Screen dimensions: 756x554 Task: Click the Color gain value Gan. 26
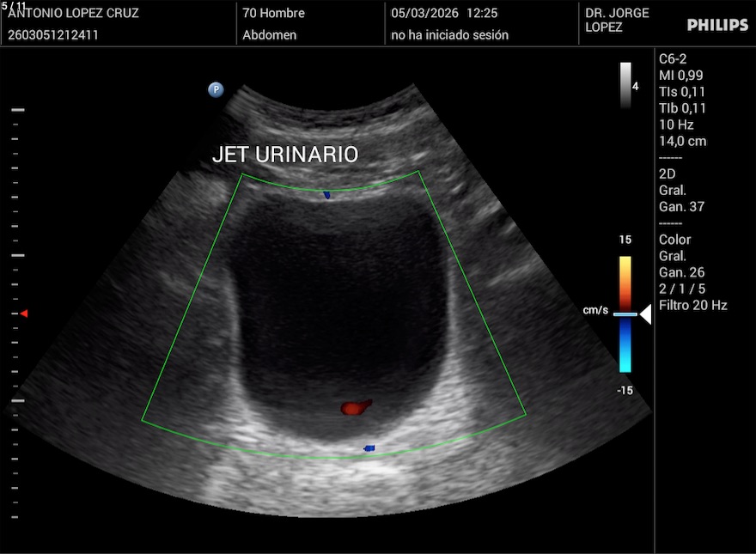pyautogui.click(x=681, y=272)
